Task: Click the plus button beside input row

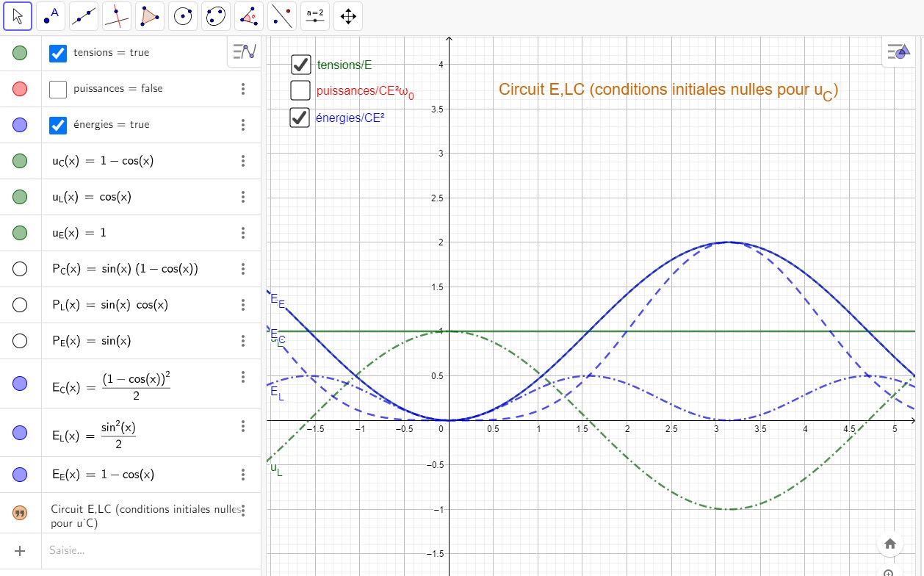Action: 20,550
